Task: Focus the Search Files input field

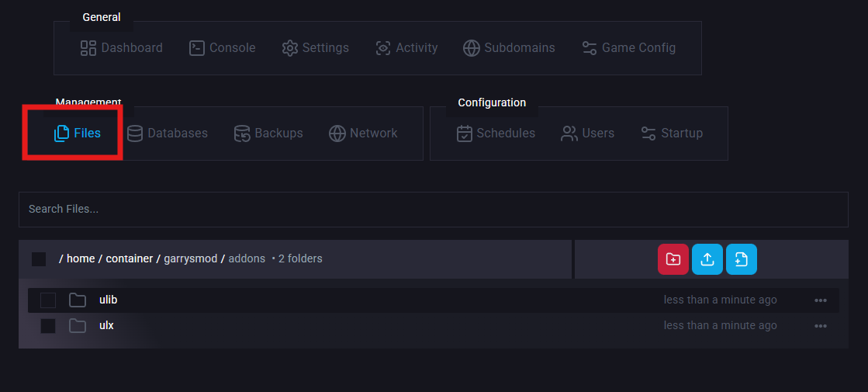Action: click(x=433, y=210)
